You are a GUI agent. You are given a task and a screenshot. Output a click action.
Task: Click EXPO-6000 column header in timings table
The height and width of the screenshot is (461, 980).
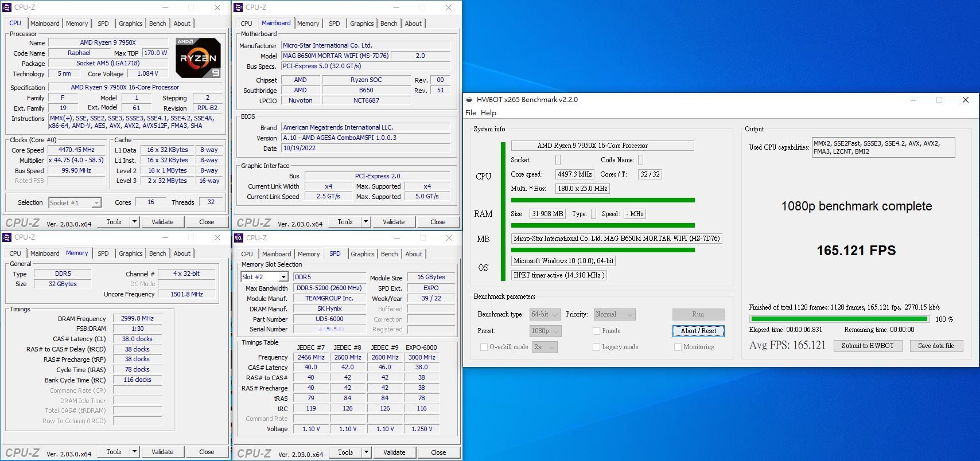421,347
